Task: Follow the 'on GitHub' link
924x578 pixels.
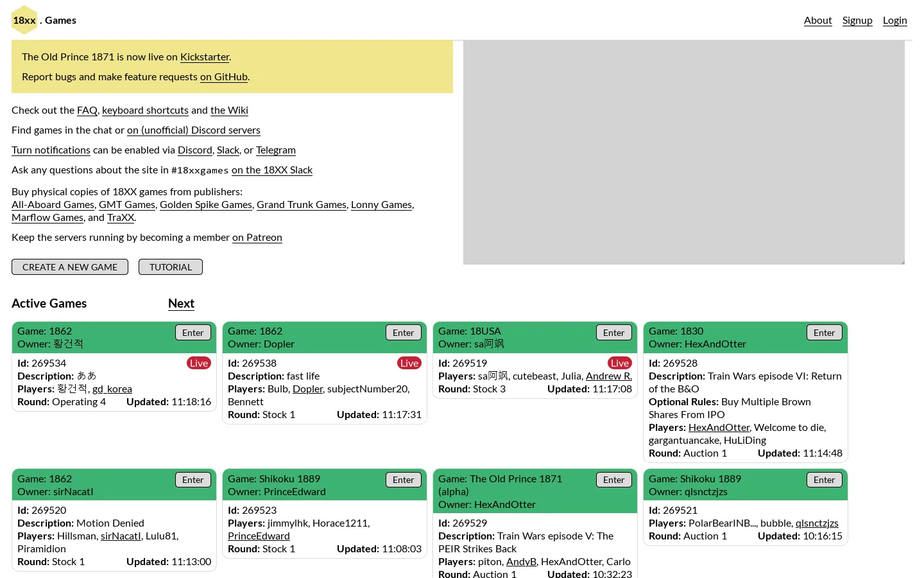Action: coord(224,77)
